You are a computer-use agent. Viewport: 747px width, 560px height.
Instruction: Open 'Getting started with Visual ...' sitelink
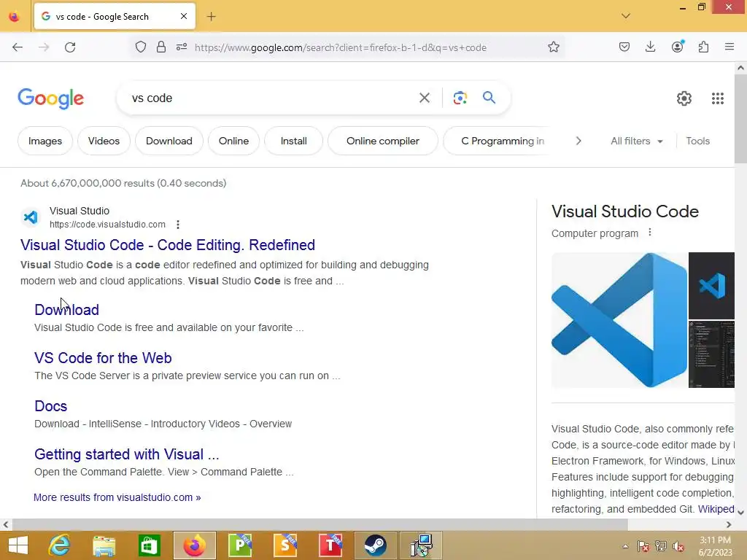coord(127,454)
